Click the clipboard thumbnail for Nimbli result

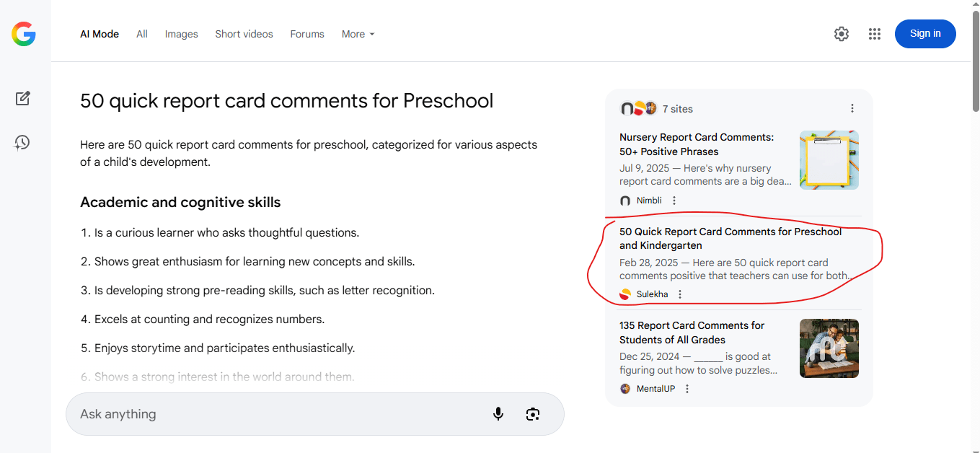point(829,160)
